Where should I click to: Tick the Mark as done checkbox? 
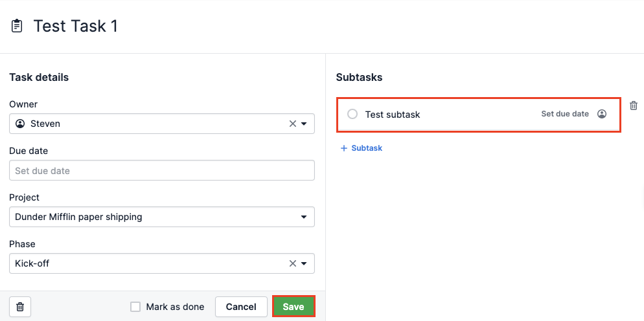135,307
